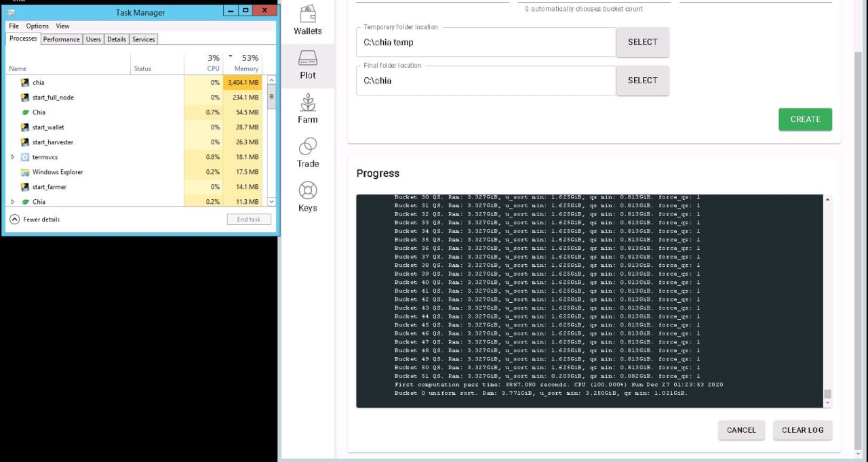
Task: Click the termsvcs service icon
Action: point(25,157)
